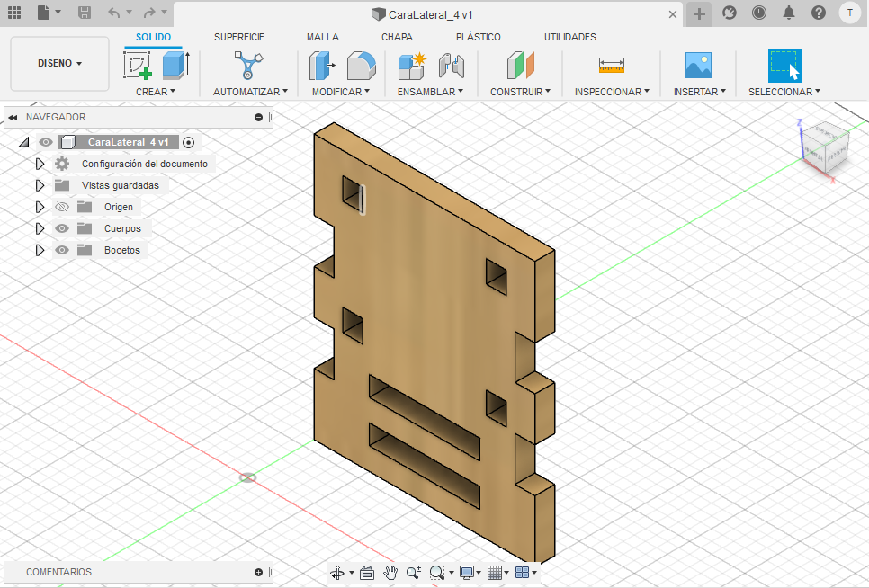Screen dimensions: 869x588
Task: Expand the COMENTARIOS panel with plus button
Action: point(258,572)
